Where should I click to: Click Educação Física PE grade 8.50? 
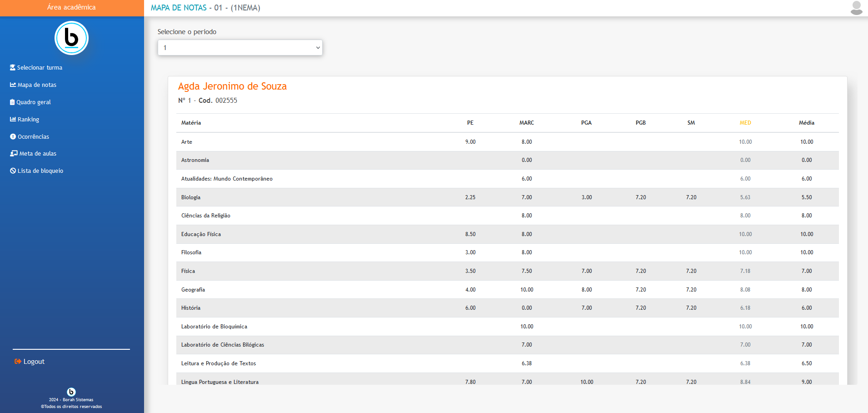(470, 234)
